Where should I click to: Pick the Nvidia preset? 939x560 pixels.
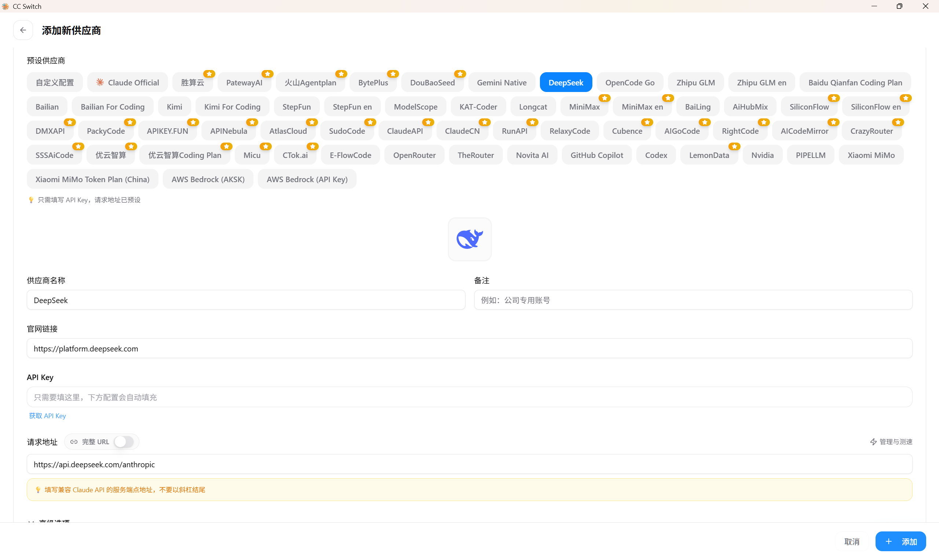click(763, 155)
